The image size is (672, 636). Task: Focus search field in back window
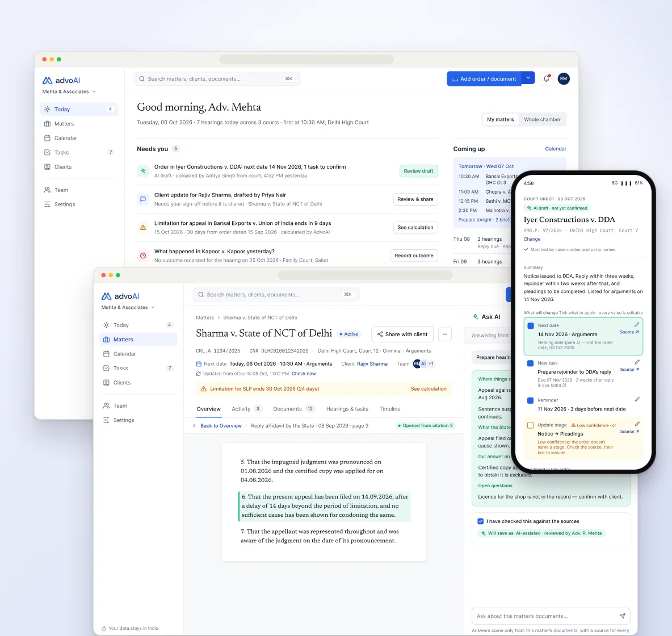click(x=217, y=78)
